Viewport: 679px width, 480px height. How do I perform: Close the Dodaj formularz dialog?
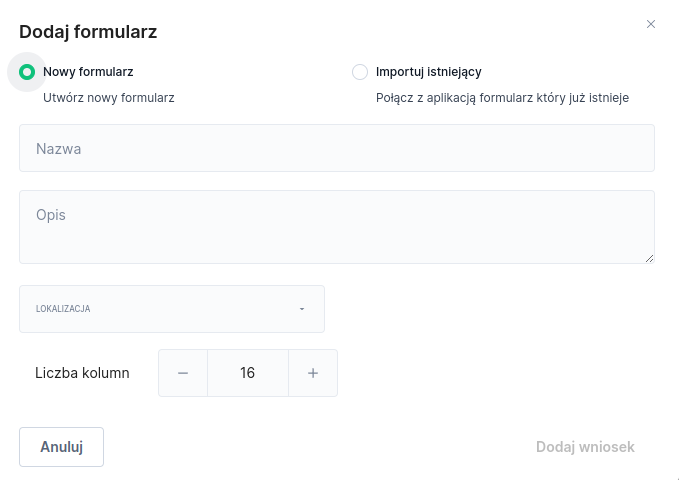(x=651, y=24)
